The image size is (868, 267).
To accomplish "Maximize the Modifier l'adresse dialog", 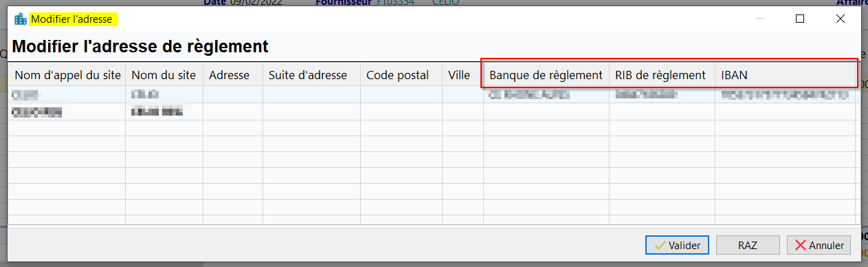I will [x=800, y=19].
